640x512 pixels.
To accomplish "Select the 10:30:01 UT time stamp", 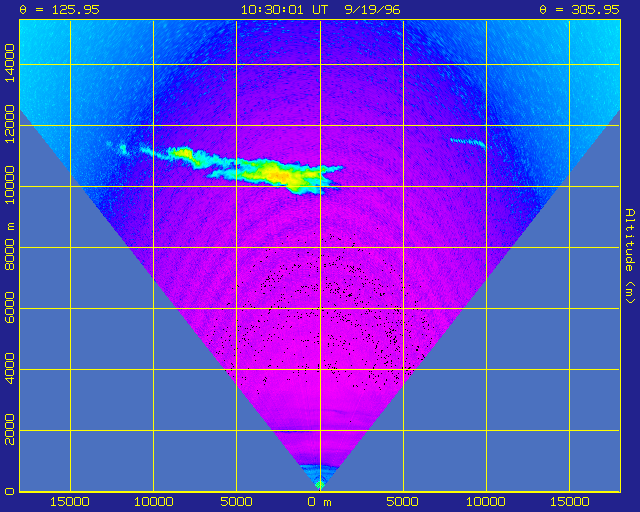I will coord(284,9).
